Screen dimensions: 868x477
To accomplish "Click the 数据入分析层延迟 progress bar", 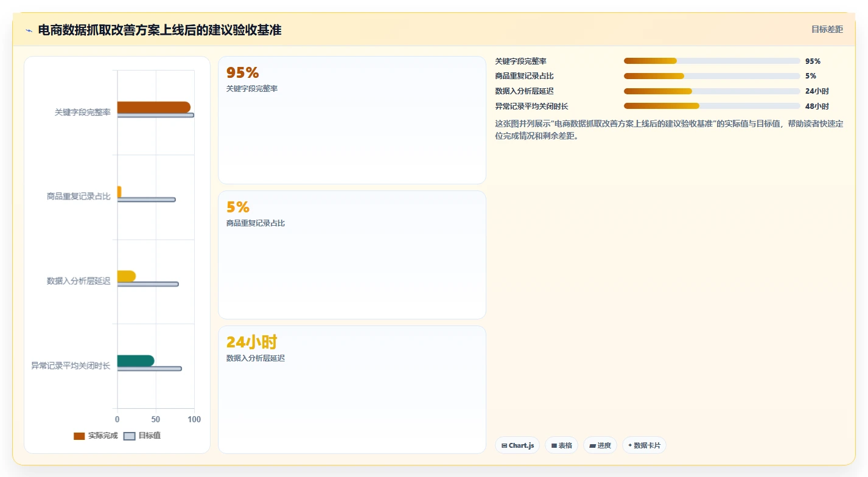I will [x=712, y=91].
